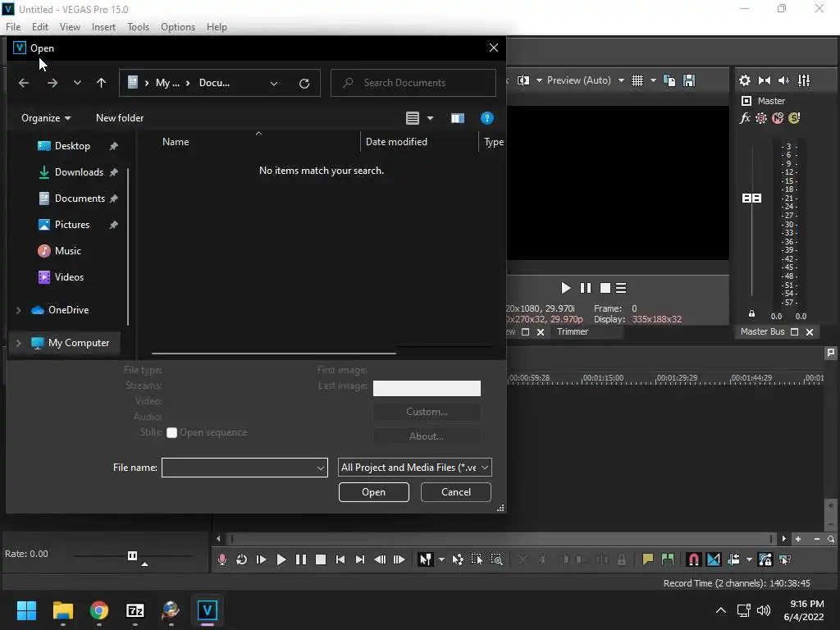Insert a marker on the timeline
This screenshot has height=630, width=840.
pos(648,559)
